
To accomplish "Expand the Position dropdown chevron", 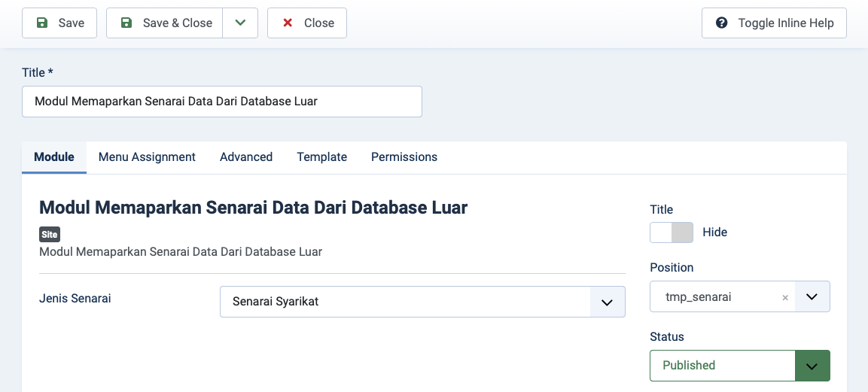I will (812, 297).
